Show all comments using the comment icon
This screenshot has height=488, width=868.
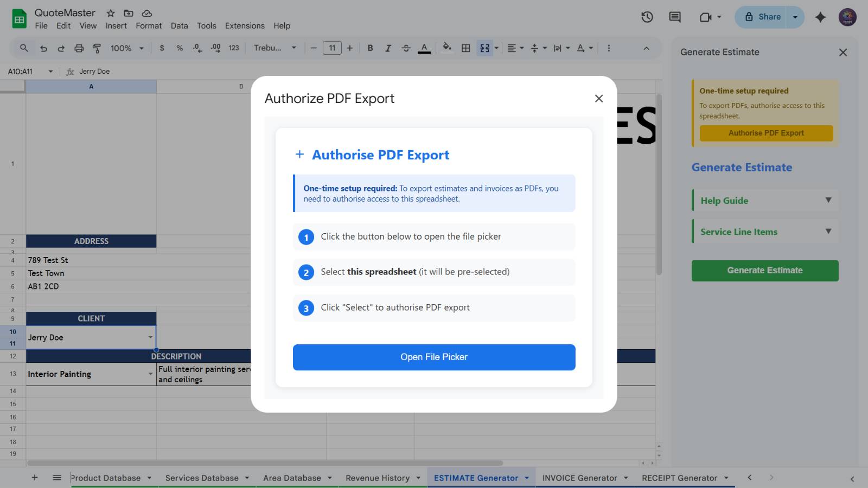pyautogui.click(x=674, y=17)
